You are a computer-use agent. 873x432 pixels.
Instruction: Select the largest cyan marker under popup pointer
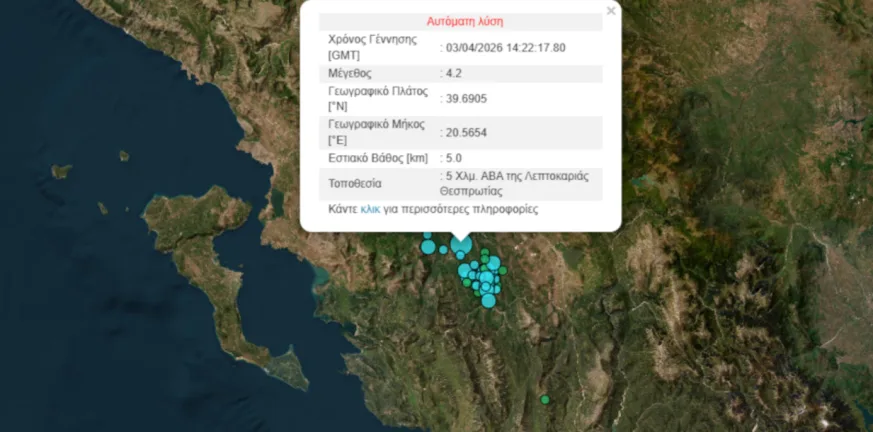point(461,246)
